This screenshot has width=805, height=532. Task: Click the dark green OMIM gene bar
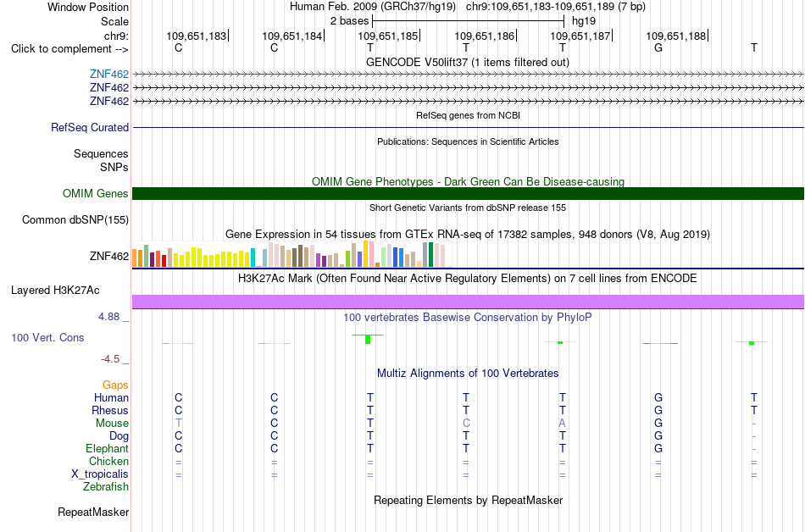468,193
